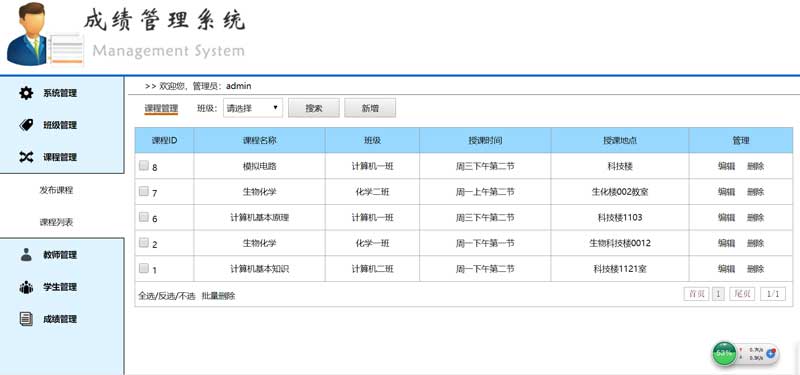This screenshot has width=800, height=375.
Task: Click the tag icon beside 班级管理
Action: [26, 125]
